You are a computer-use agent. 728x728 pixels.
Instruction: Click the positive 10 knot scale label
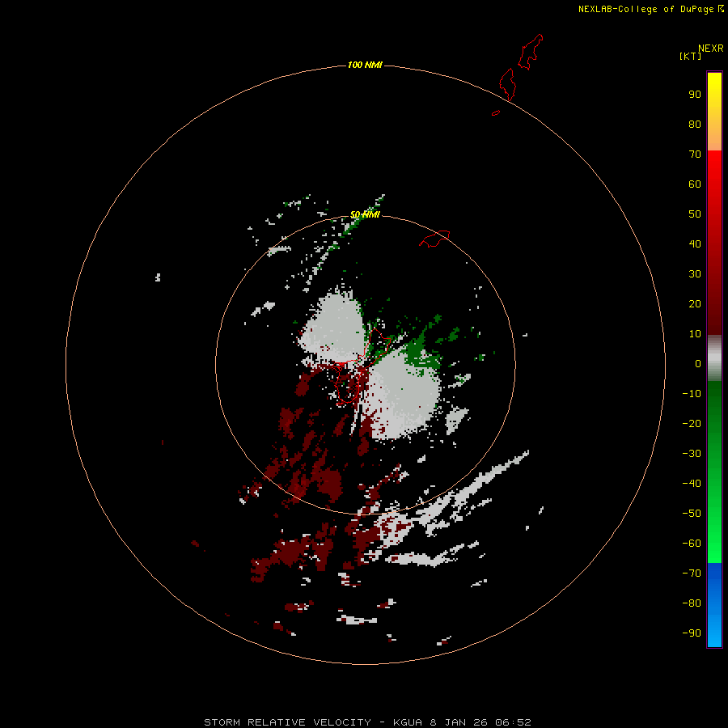695,334
